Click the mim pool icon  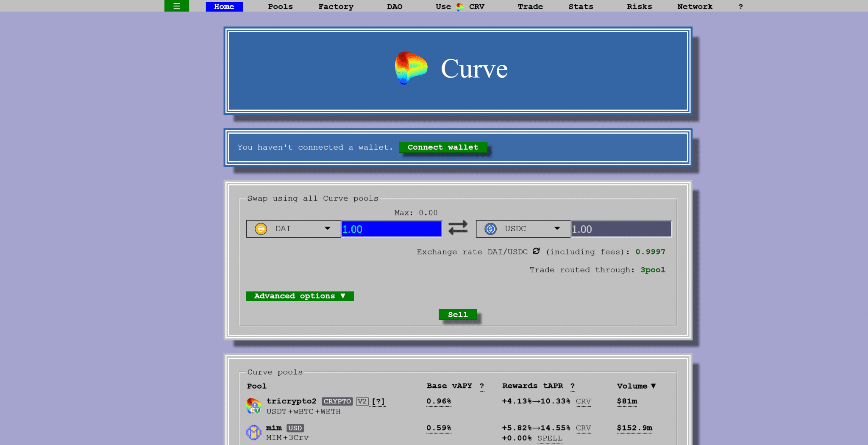tap(253, 432)
